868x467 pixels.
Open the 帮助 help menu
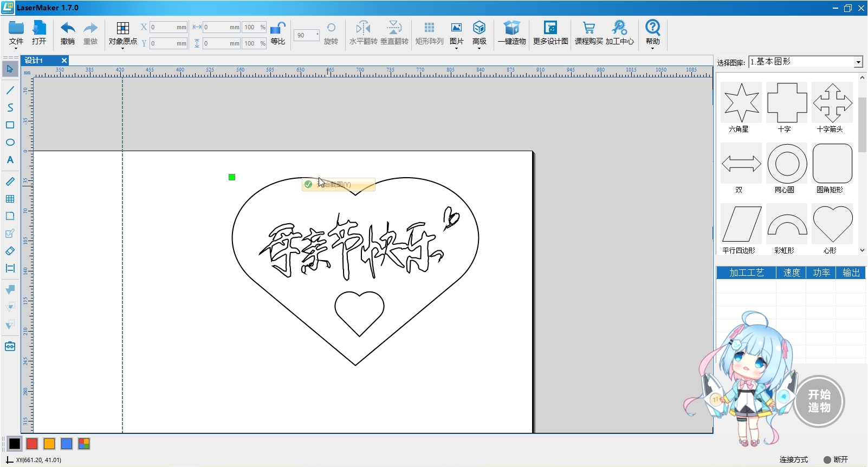(x=653, y=28)
